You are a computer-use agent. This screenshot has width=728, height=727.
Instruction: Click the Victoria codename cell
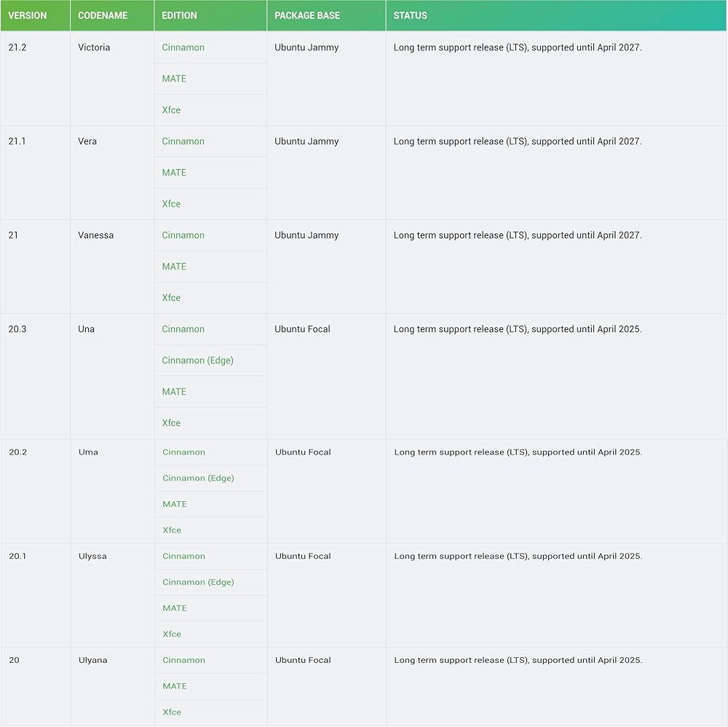click(x=94, y=47)
